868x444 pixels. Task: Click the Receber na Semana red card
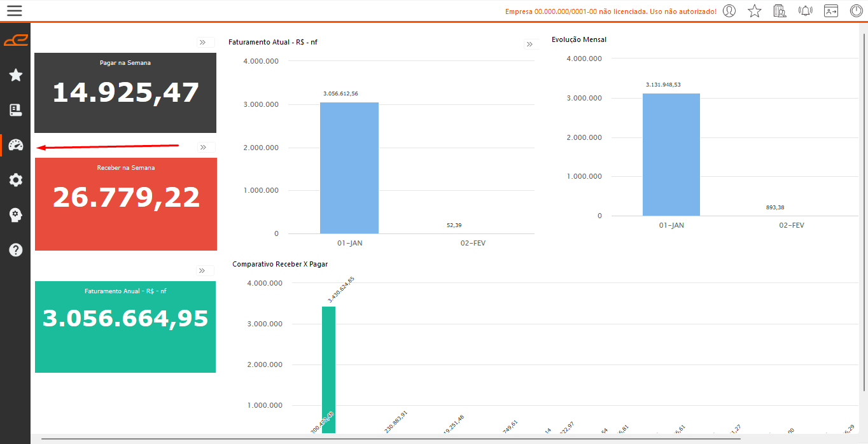[126, 204]
